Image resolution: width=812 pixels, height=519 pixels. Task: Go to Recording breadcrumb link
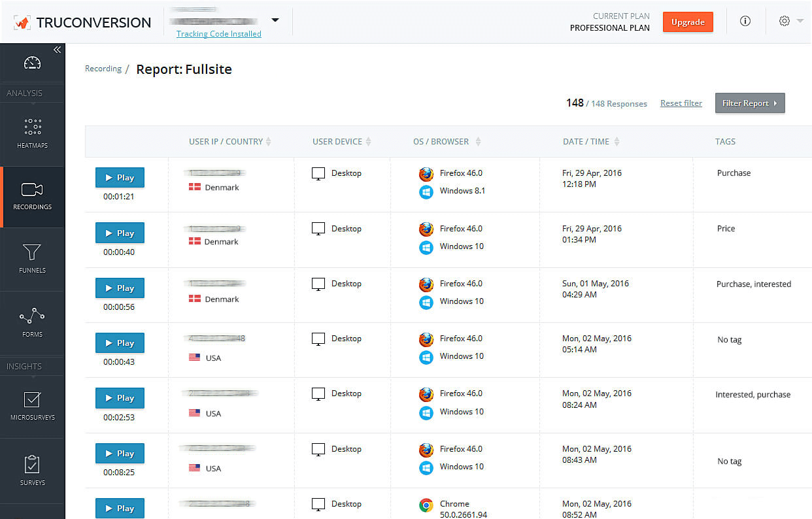point(103,69)
